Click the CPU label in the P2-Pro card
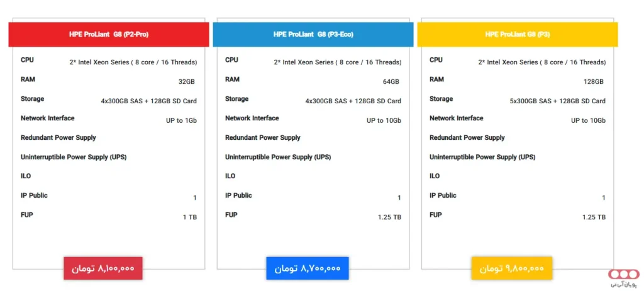Screen dimensions: 644x291 pos(28,60)
